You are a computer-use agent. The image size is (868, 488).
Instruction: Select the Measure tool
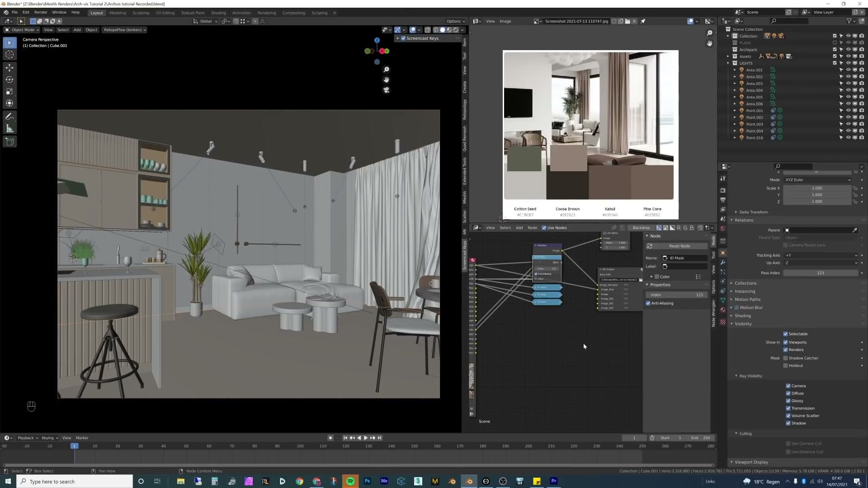click(9, 129)
